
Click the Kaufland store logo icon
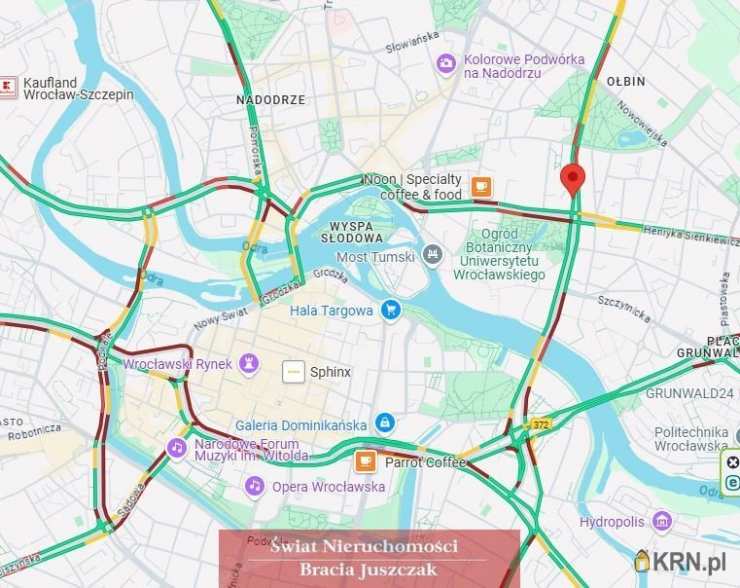(x=8, y=87)
